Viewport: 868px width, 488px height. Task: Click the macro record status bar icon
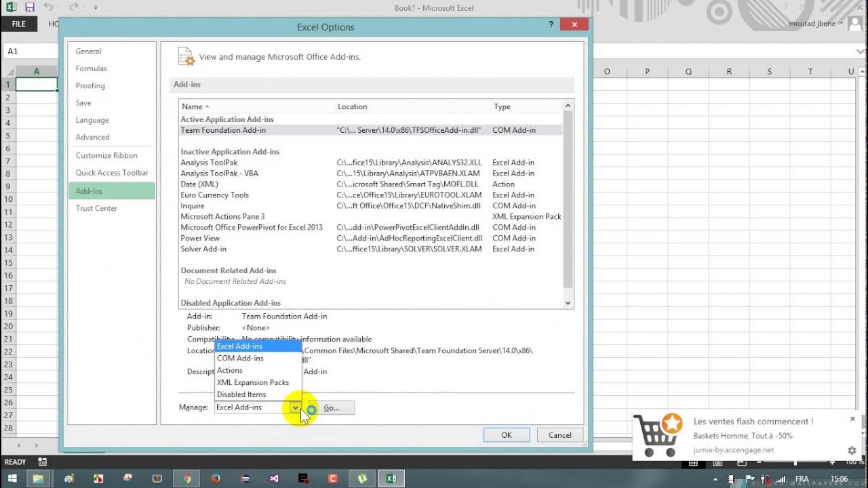pos(43,462)
